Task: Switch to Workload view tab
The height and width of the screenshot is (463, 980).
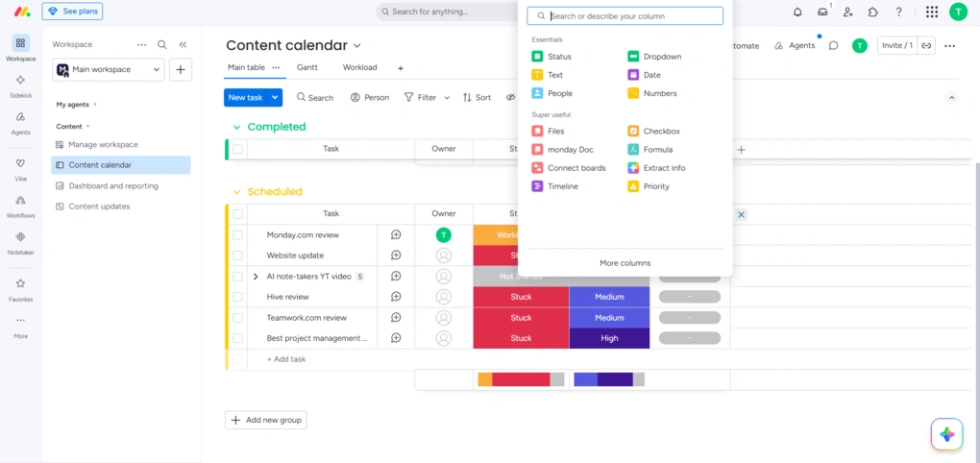Action: (360, 67)
